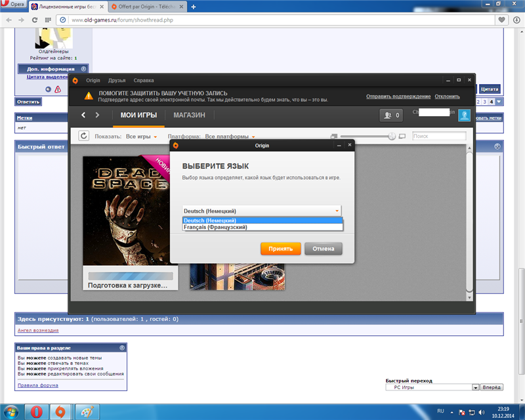Click the Origin library scrollbar down arrow
Image resolution: width=525 pixels, height=420 pixels.
pos(469,297)
